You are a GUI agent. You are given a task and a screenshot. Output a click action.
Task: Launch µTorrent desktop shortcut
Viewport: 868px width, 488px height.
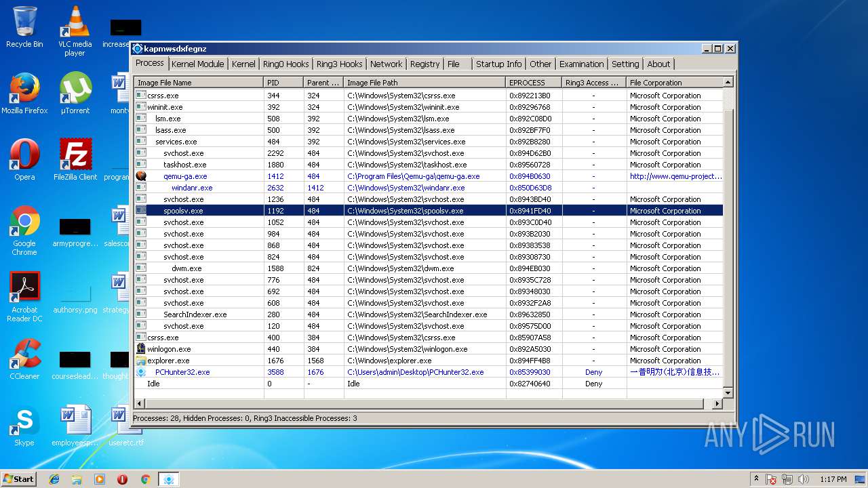tap(75, 93)
